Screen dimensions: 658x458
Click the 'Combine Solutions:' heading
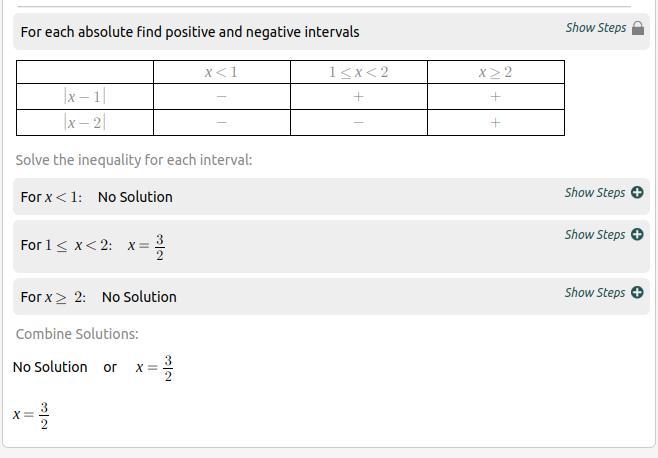click(x=77, y=334)
